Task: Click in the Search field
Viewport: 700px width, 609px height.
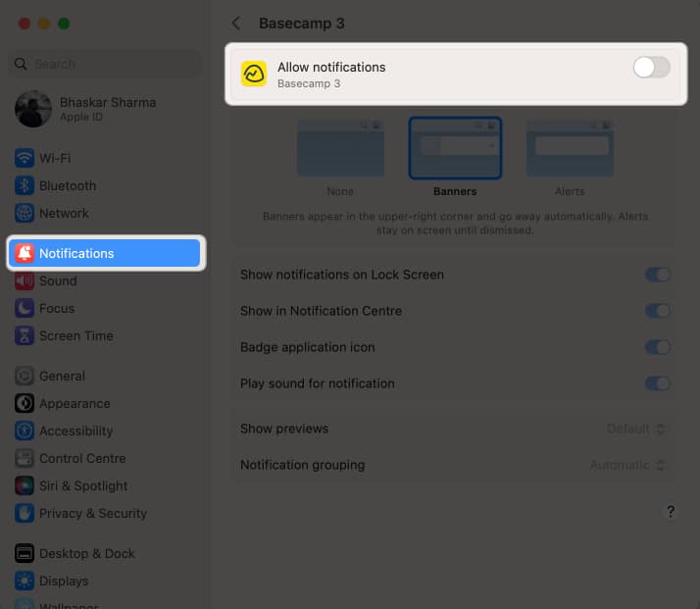Action: (x=105, y=64)
